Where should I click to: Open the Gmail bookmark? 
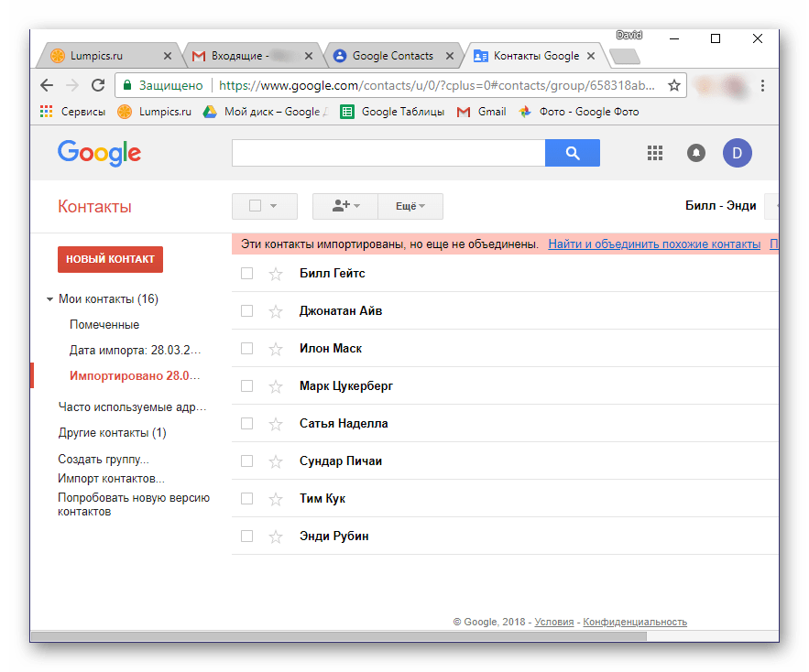[481, 112]
